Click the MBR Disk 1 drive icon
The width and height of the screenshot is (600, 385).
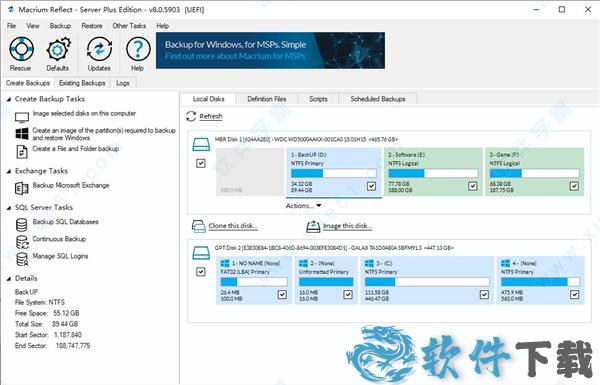tap(201, 144)
